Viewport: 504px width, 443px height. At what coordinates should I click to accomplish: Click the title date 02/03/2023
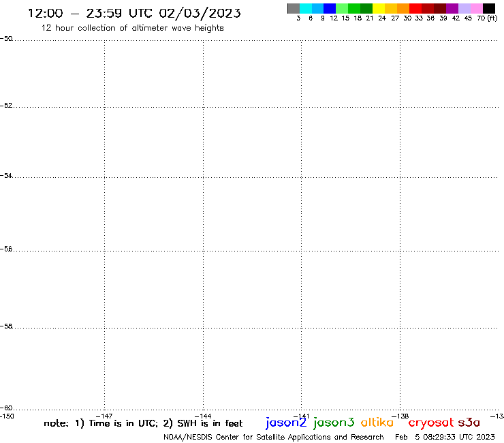point(200,13)
